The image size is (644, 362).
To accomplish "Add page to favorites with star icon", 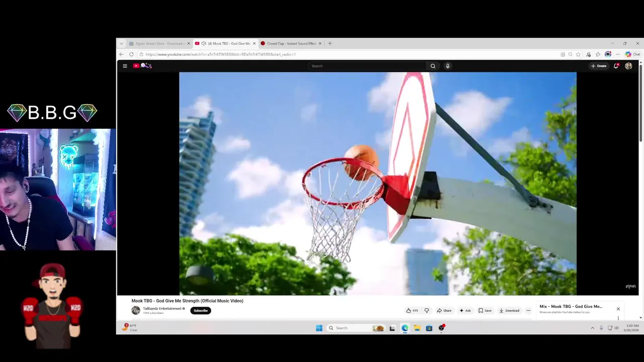I will (x=578, y=54).
